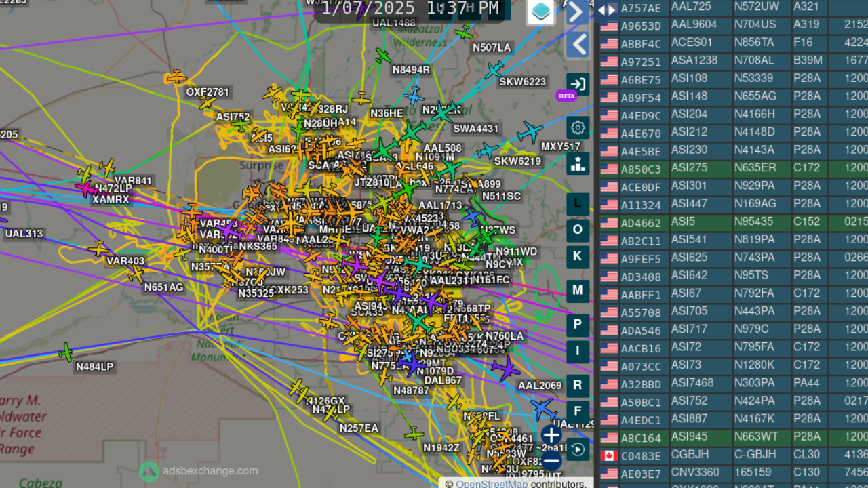Click registration N1280K in the table
Screen dimensions: 868x488
click(x=755, y=365)
